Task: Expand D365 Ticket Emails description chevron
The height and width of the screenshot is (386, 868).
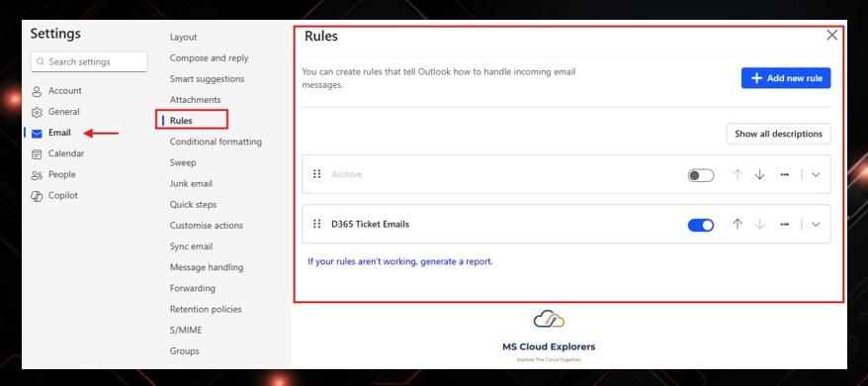Action: click(816, 225)
